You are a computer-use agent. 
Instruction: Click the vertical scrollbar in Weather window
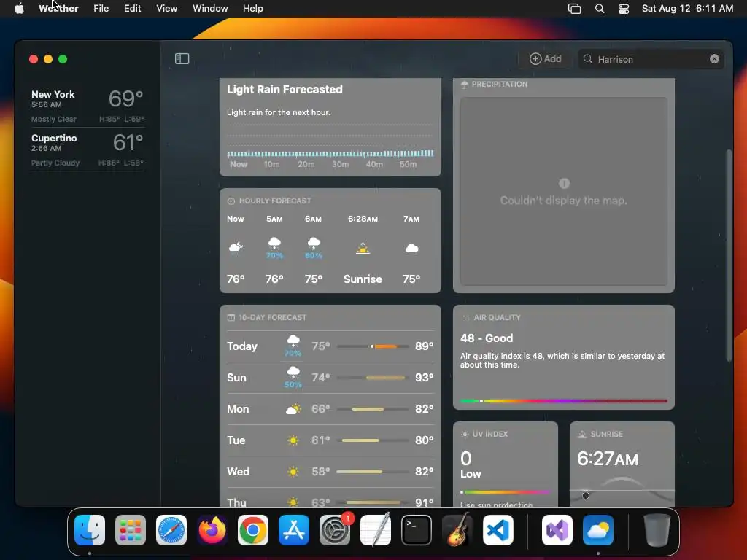(729, 256)
